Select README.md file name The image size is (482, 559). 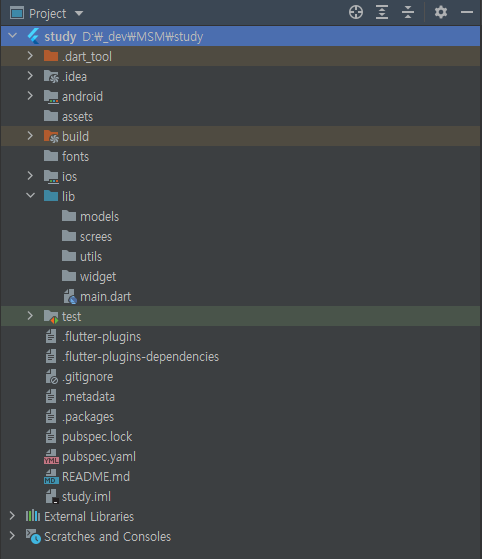pos(96,477)
